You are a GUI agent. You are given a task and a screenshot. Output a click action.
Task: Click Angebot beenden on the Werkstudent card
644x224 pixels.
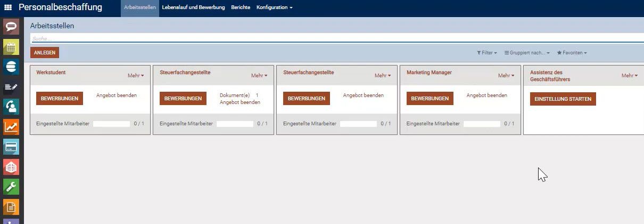(117, 95)
